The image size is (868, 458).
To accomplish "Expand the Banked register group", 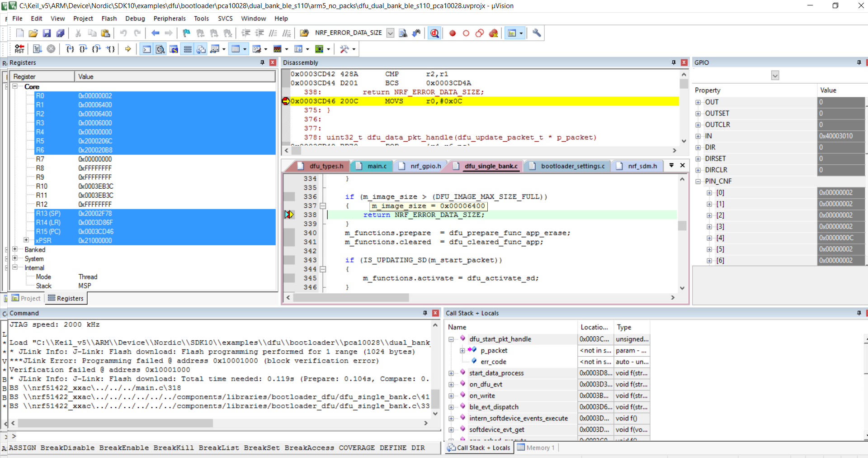I will (15, 249).
